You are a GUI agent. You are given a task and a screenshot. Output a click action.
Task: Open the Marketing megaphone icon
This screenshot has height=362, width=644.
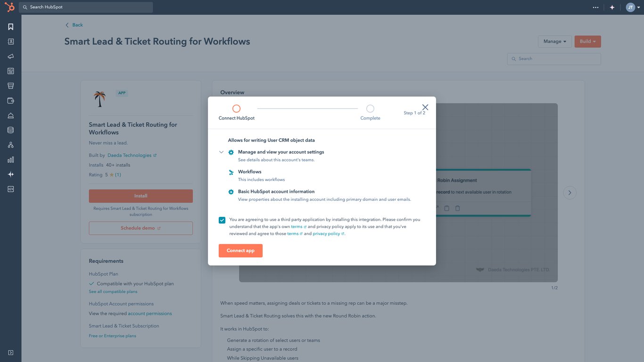pyautogui.click(x=10, y=56)
